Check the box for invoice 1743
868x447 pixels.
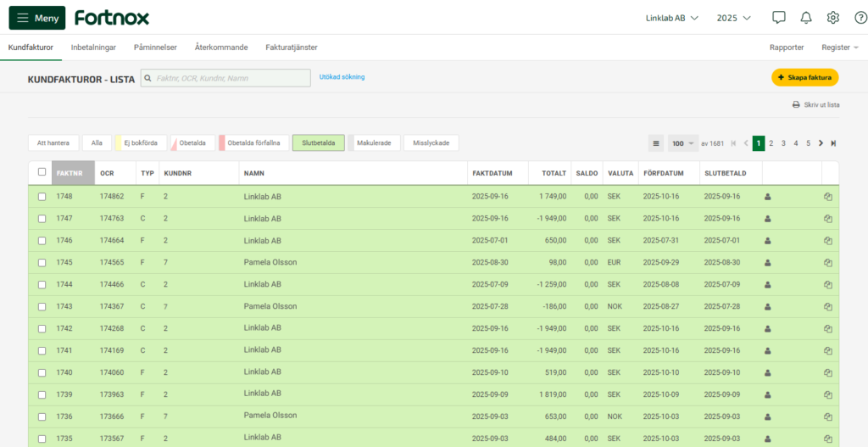(42, 306)
